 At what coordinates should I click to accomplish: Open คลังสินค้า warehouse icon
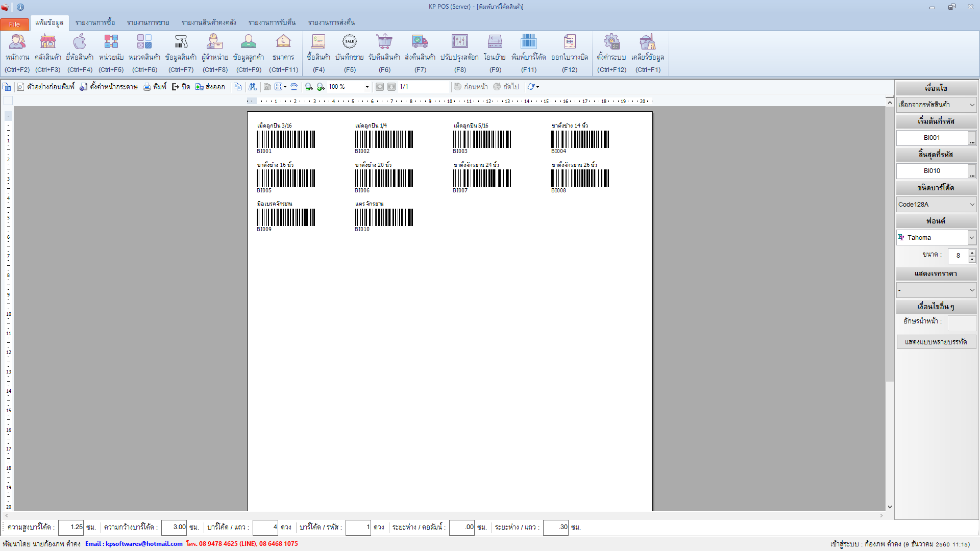pos(48,54)
